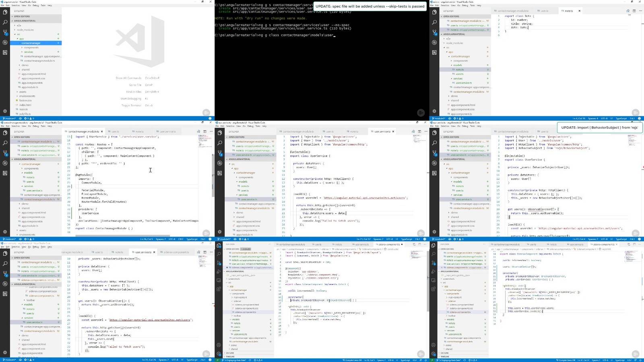Expand environments folder in the empty-editor window

tap(27, 96)
